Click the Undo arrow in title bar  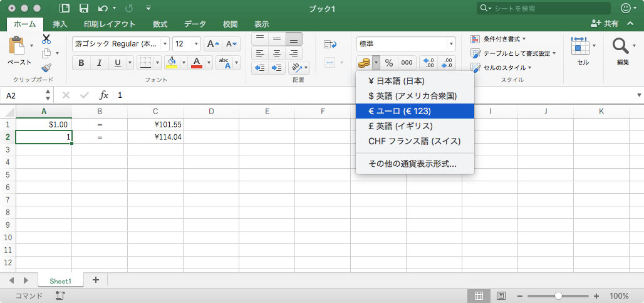(x=103, y=8)
